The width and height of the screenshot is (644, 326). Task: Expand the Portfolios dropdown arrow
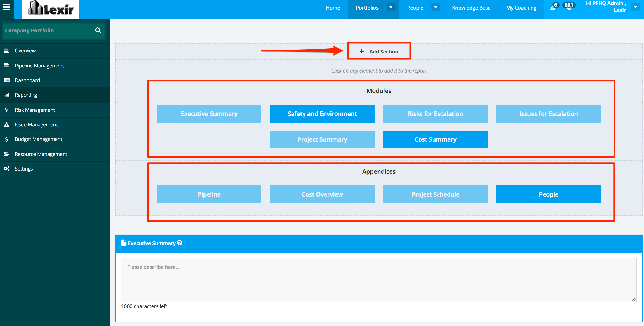pos(391,7)
